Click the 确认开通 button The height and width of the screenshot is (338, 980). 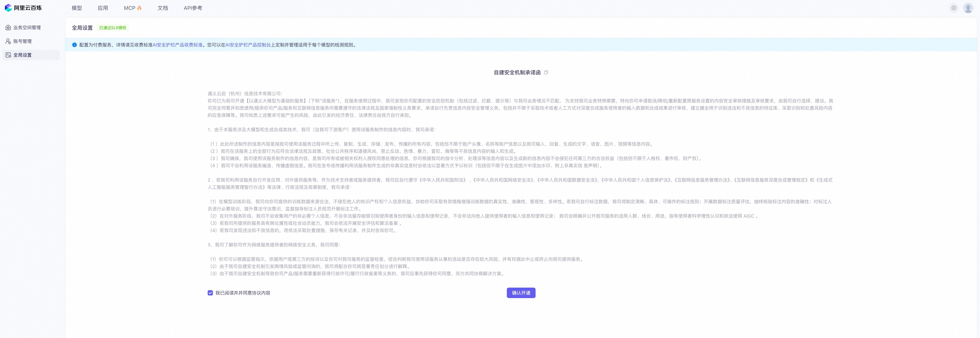(521, 293)
